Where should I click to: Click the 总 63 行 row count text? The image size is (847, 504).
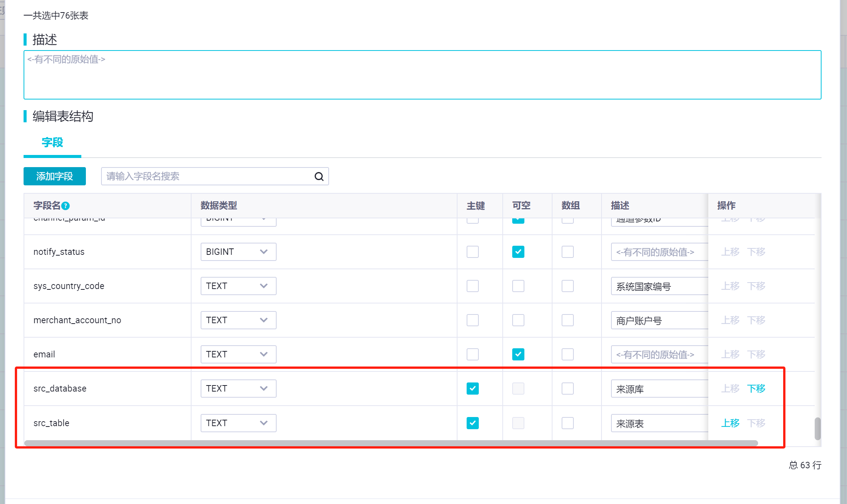(x=805, y=465)
